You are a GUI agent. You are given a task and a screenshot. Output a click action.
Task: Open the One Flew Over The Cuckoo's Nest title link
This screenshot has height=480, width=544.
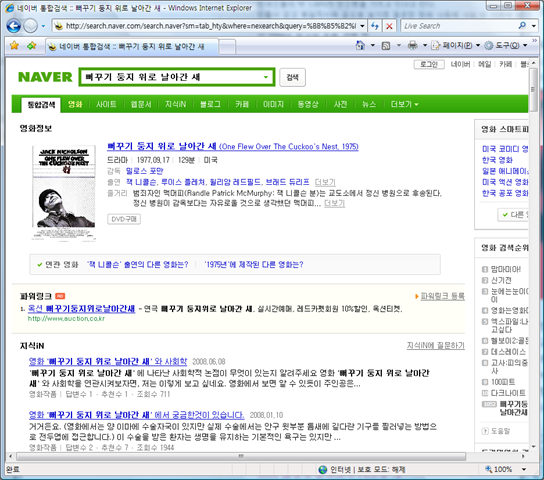tap(232, 146)
